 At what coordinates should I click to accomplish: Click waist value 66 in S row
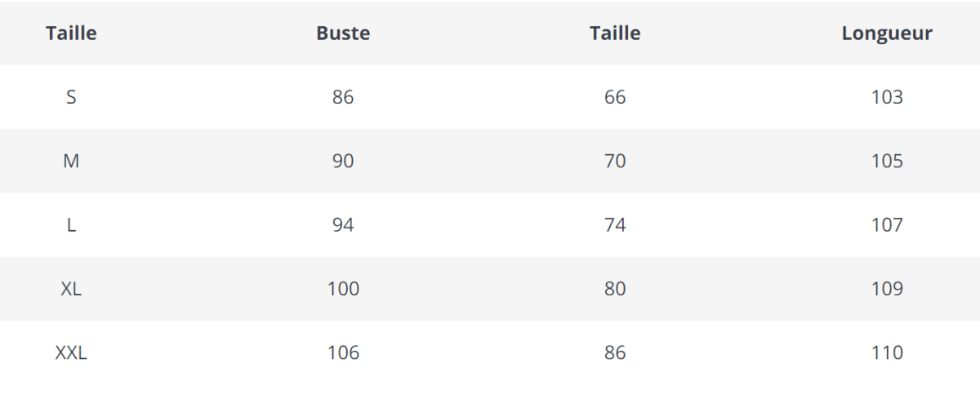615,97
